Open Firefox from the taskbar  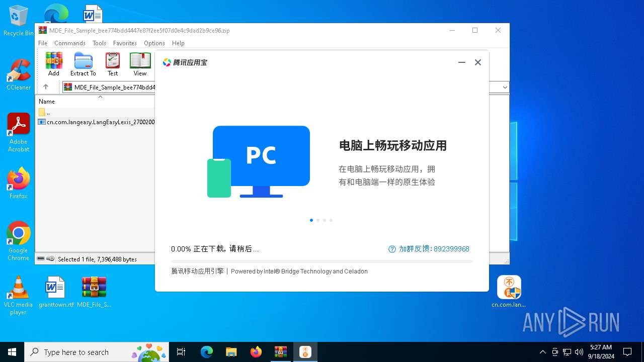pyautogui.click(x=256, y=352)
